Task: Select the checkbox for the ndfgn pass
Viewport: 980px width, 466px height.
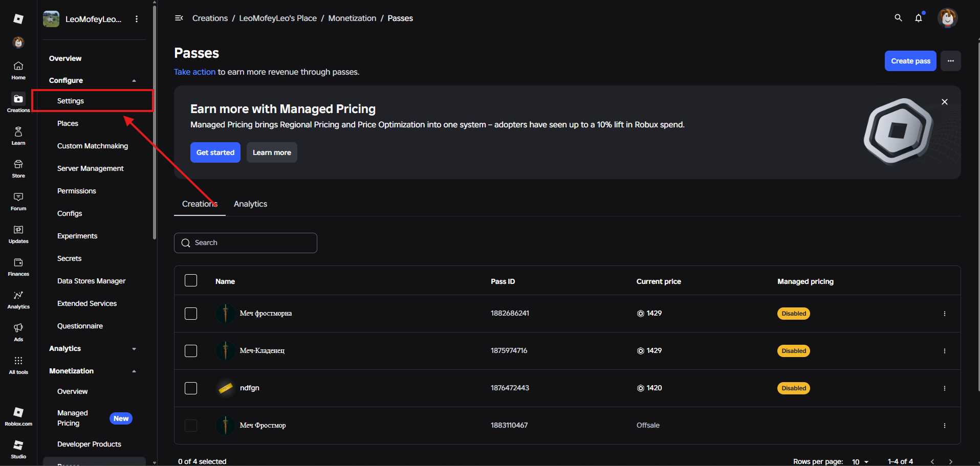Action: pos(191,388)
